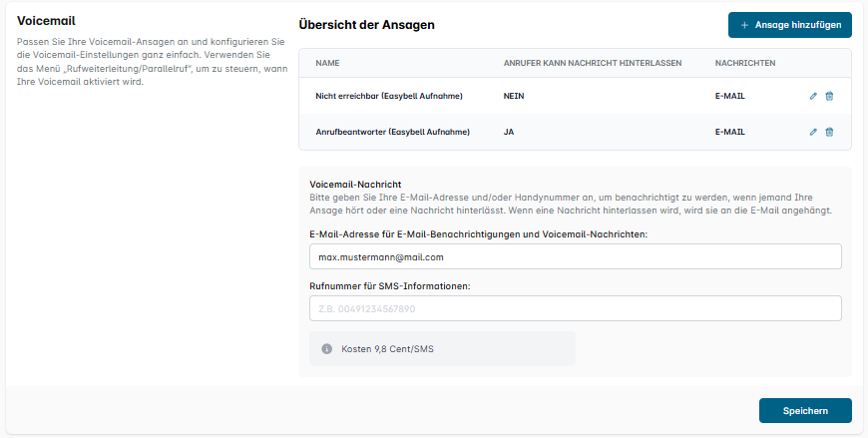Screen dimensions: 868x438
Task: Click the NACHRICHTEN column header
Action: (744, 63)
